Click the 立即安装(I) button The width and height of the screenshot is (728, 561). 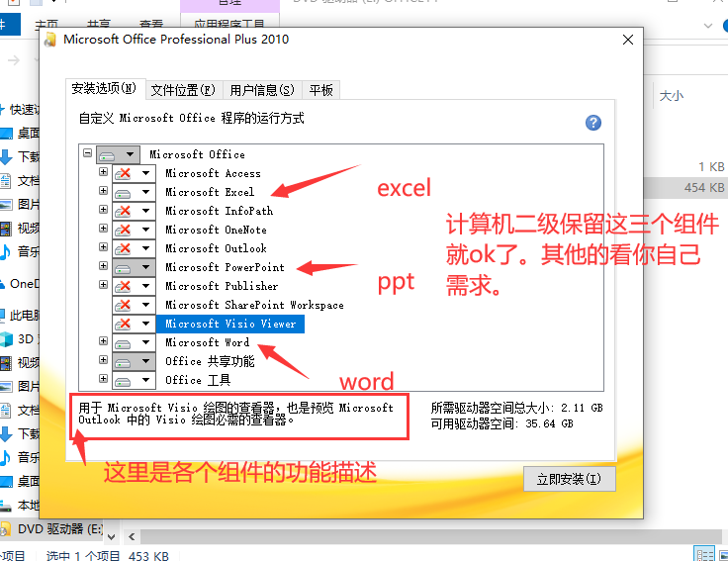pyautogui.click(x=569, y=479)
